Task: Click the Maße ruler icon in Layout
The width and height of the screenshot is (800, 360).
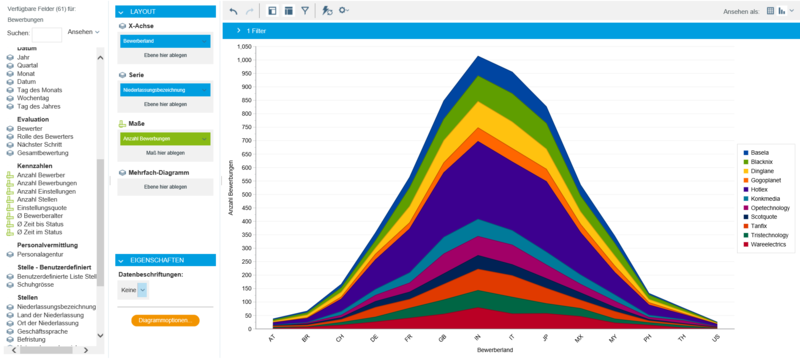Action: coord(122,124)
